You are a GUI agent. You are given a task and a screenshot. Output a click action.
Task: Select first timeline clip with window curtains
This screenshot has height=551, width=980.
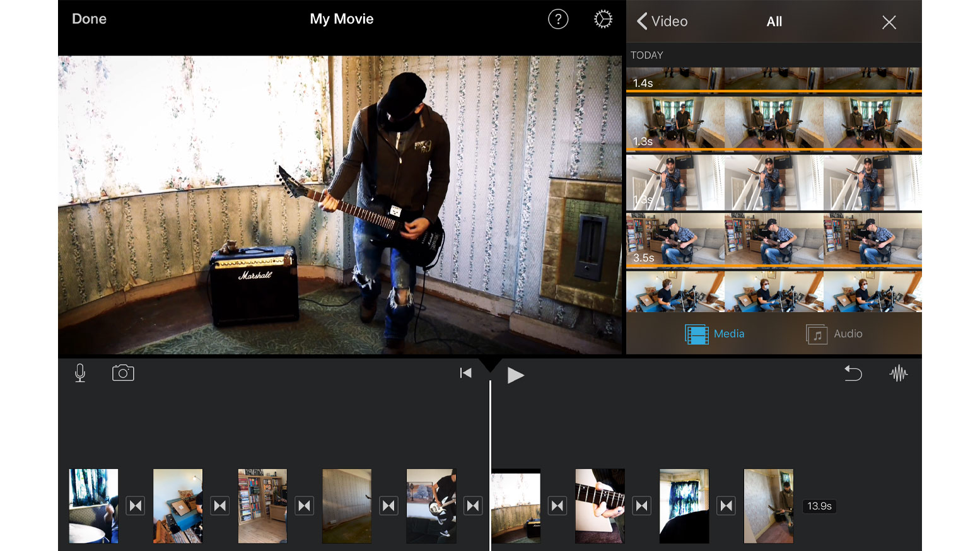pos(93,506)
